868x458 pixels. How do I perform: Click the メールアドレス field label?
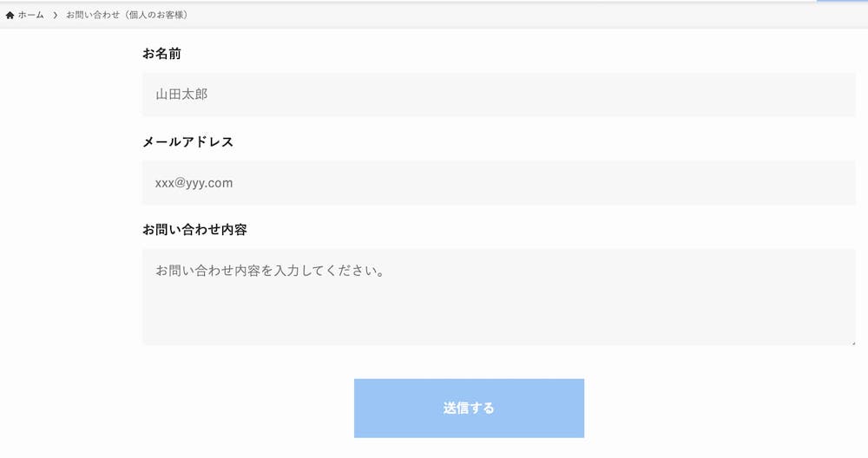pos(188,141)
